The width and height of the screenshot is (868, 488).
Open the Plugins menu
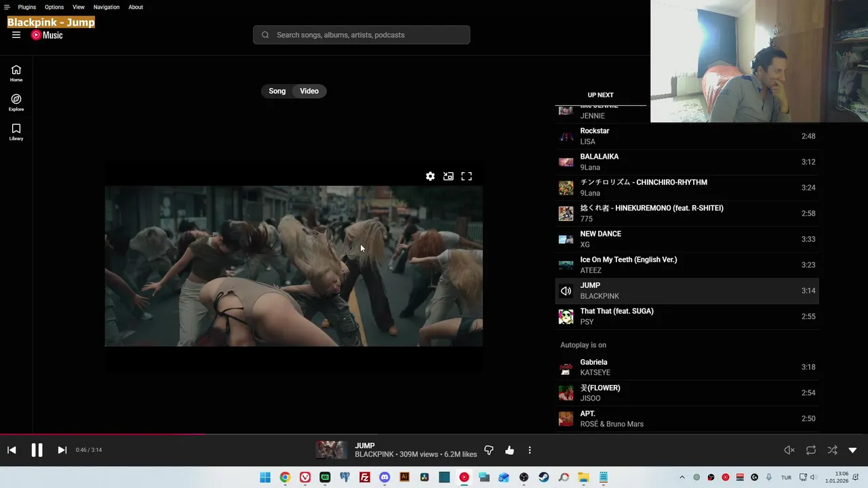click(27, 7)
